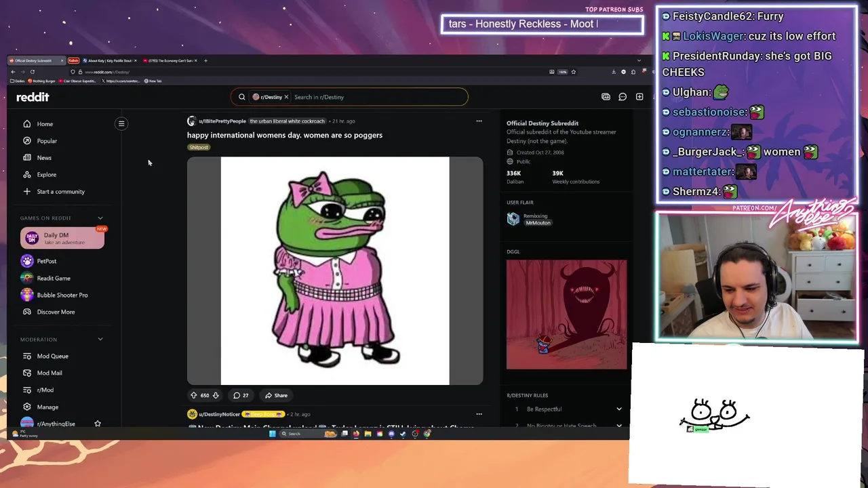This screenshot has height=488, width=868.
Task: Open PetPost game
Action: pyautogui.click(x=47, y=261)
